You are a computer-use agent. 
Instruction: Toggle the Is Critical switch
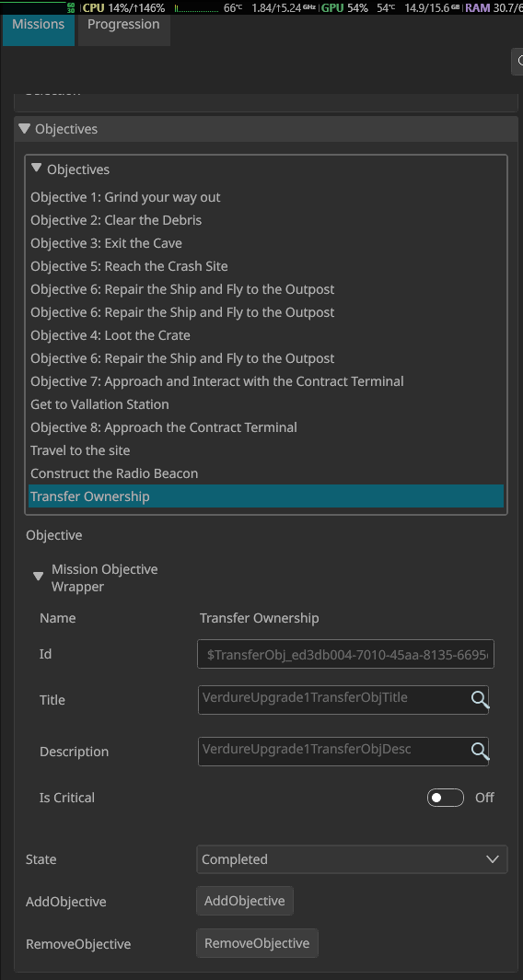point(446,798)
